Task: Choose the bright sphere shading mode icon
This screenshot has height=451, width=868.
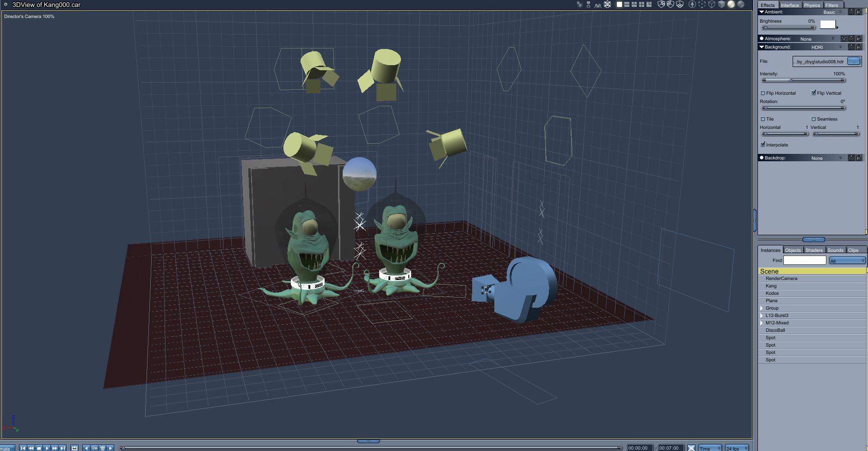Action: point(731,5)
